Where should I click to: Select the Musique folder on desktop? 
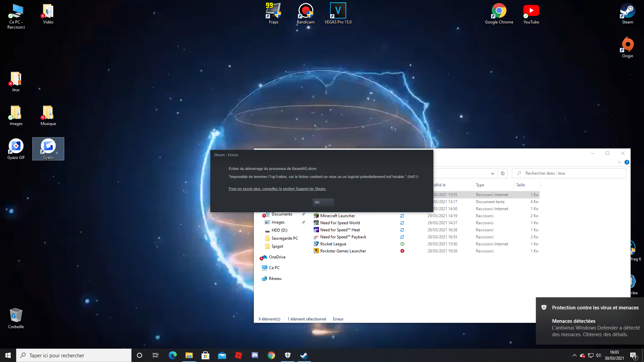click(48, 115)
